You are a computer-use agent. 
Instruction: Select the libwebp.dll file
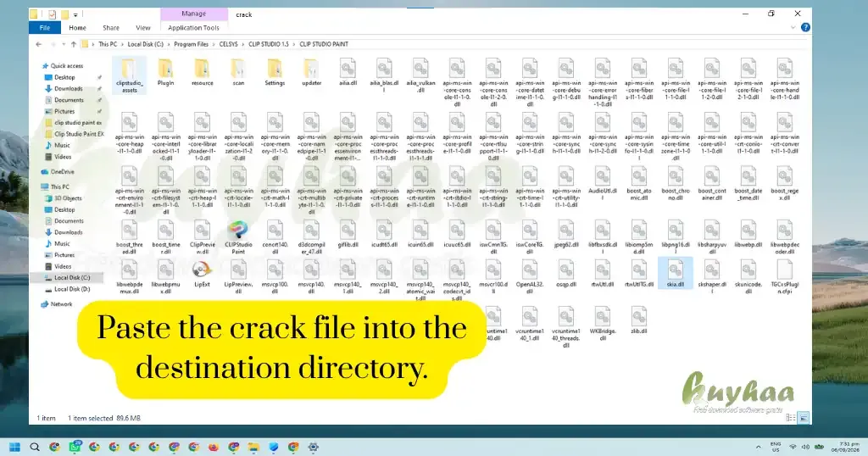[x=748, y=234]
